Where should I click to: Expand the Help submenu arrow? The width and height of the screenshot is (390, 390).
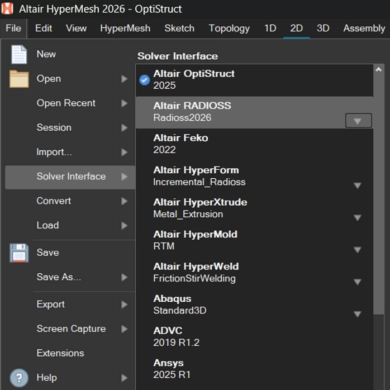pos(124,378)
